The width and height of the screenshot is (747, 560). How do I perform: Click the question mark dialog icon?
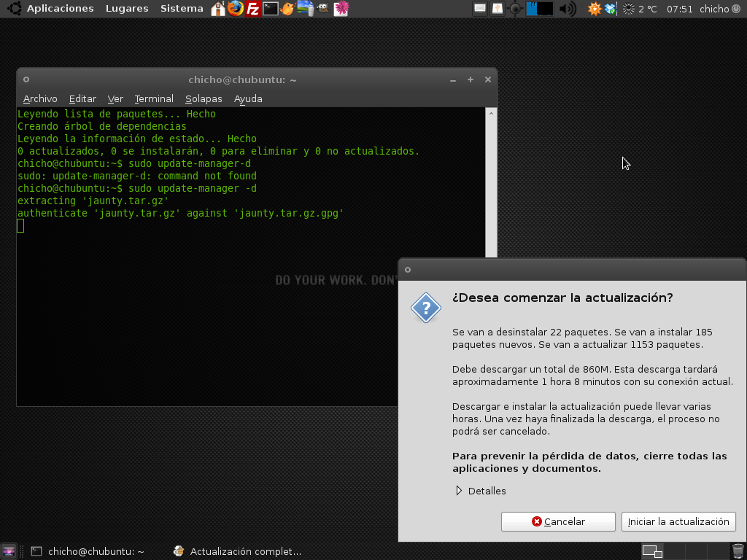(x=426, y=308)
